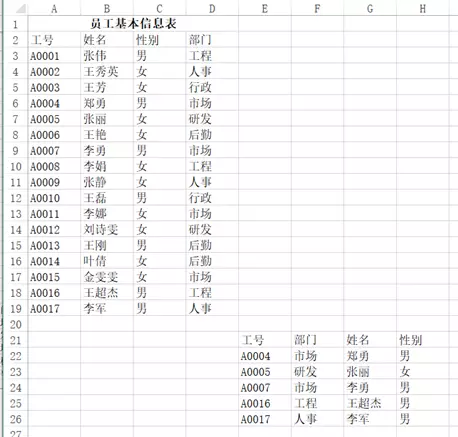458x437 pixels.
Task: Select result cell 王超杰 in column G
Action: [x=370, y=403]
